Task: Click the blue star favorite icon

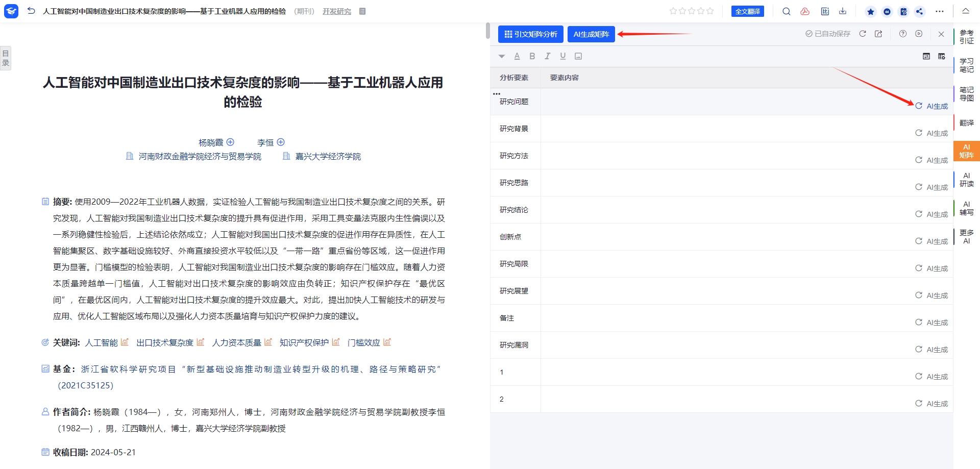Action: point(871,12)
